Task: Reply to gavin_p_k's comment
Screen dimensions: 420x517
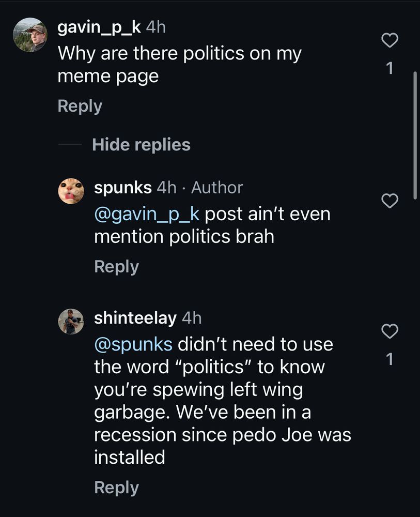Action: point(80,106)
